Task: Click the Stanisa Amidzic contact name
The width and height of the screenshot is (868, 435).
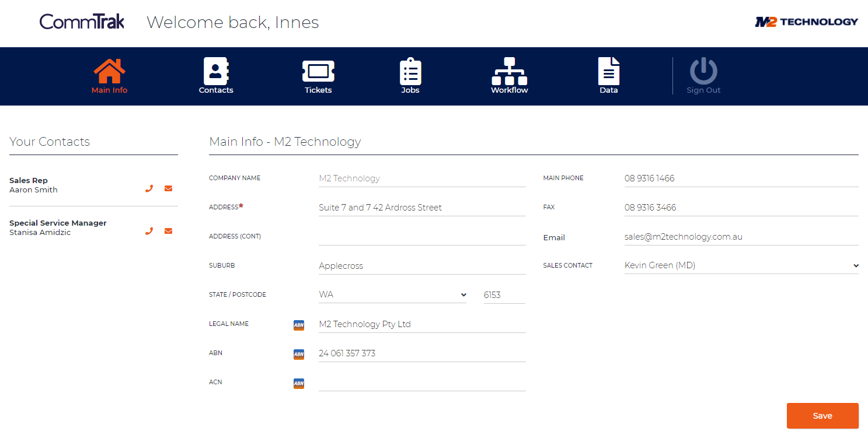Action: tap(40, 233)
